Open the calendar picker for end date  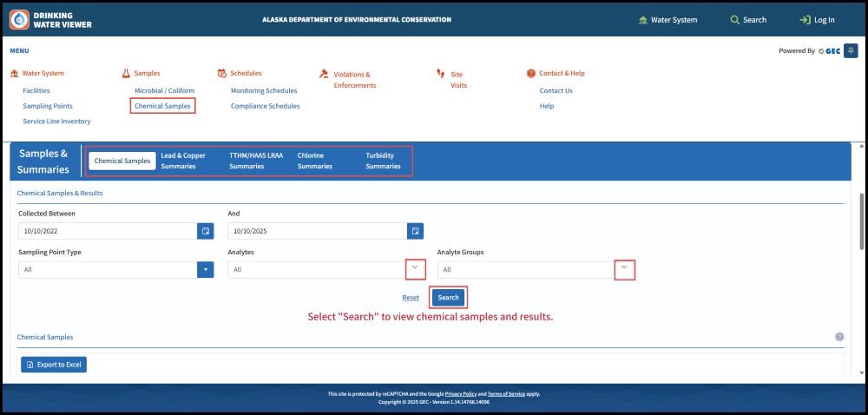click(x=416, y=231)
